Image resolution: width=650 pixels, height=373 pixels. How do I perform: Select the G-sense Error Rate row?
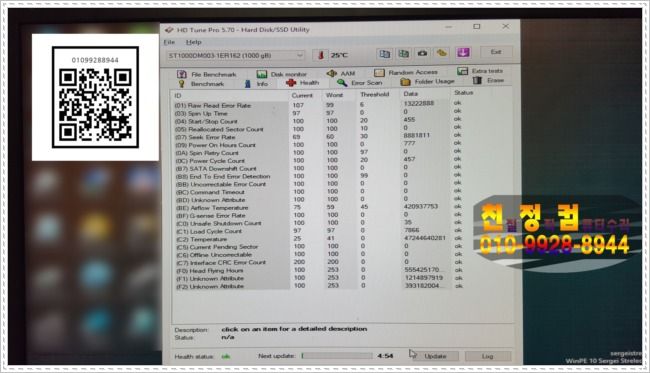318,215
